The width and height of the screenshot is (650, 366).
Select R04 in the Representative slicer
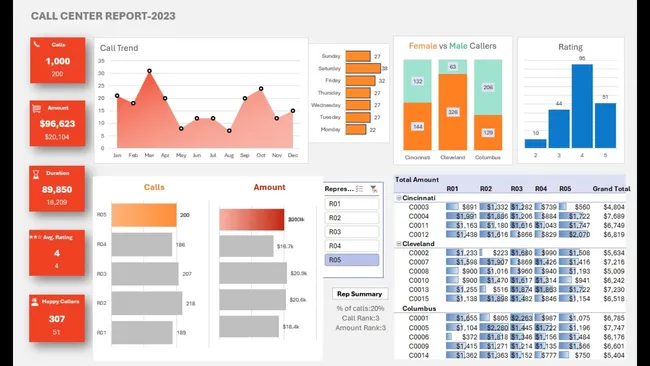[352, 246]
